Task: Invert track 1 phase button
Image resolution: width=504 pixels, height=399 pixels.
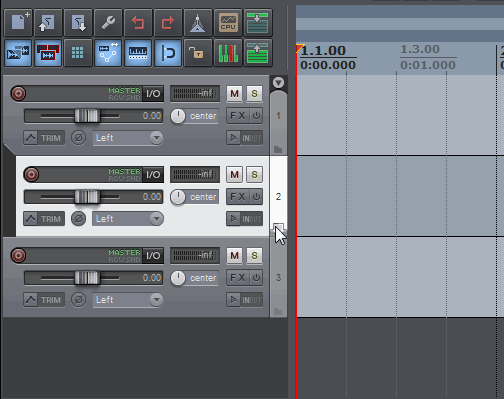Action: tap(79, 138)
